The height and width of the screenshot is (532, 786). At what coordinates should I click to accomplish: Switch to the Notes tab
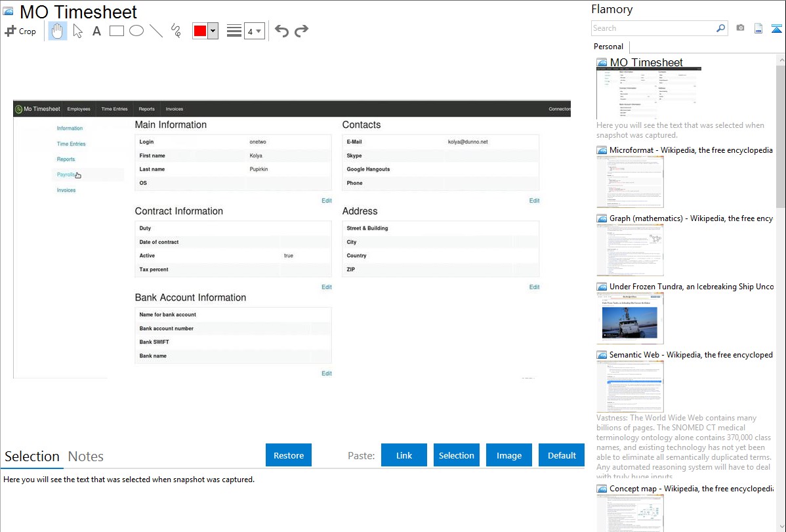coord(86,457)
